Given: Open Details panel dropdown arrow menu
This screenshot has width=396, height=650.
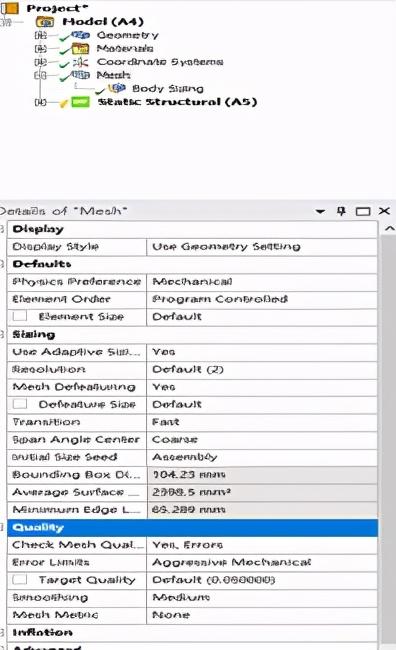Looking at the screenshot, I should tap(320, 211).
